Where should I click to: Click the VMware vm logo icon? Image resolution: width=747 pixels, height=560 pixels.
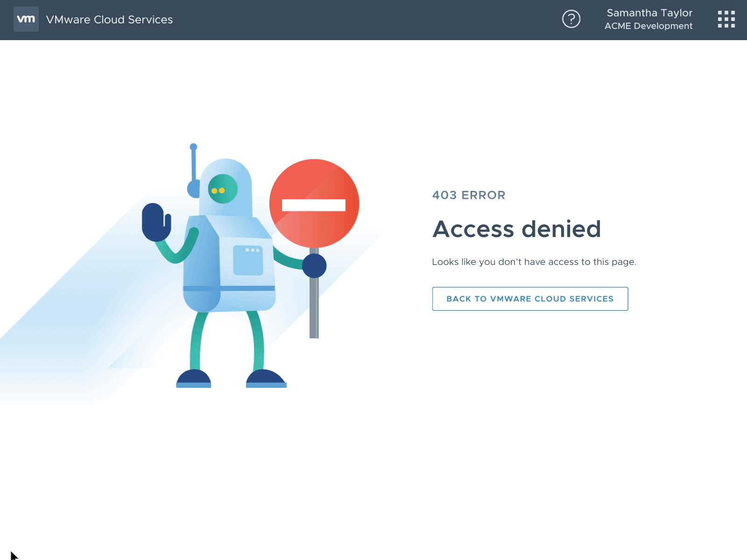pos(26,19)
